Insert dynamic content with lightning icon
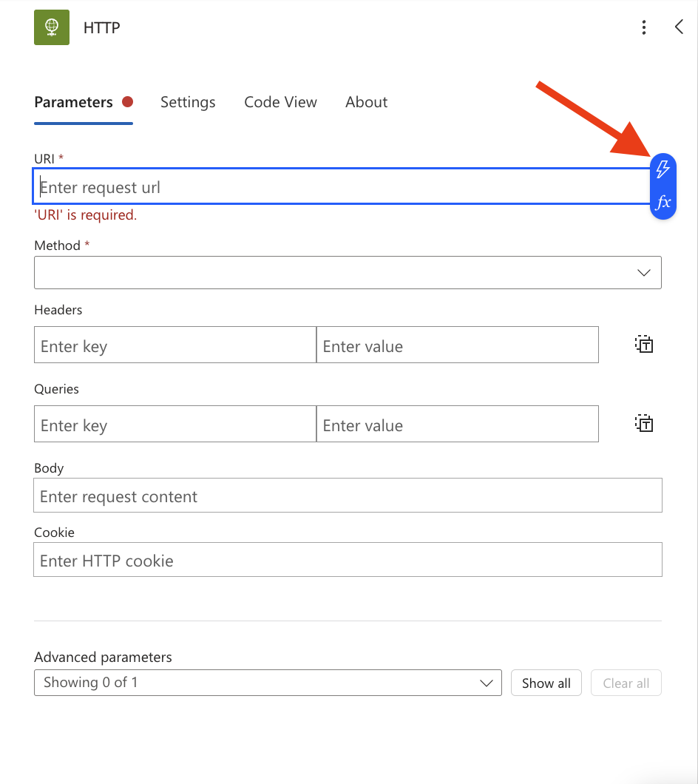 click(x=663, y=169)
